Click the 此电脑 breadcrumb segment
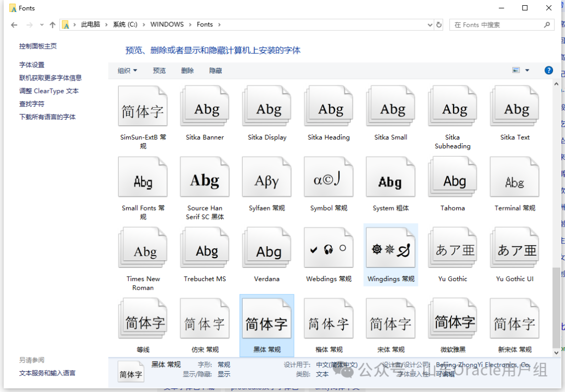This screenshot has height=392, width=565. click(x=91, y=25)
